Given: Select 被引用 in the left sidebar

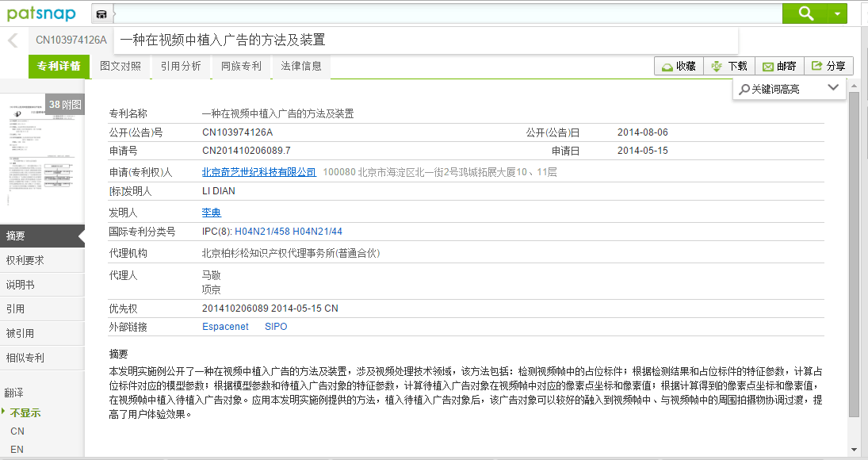Looking at the screenshot, I should coord(42,333).
